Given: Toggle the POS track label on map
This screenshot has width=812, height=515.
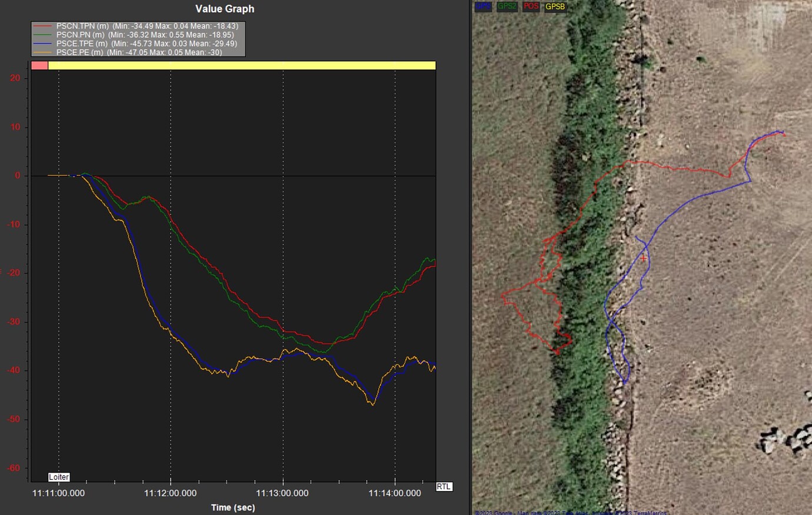Looking at the screenshot, I should click(x=531, y=6).
